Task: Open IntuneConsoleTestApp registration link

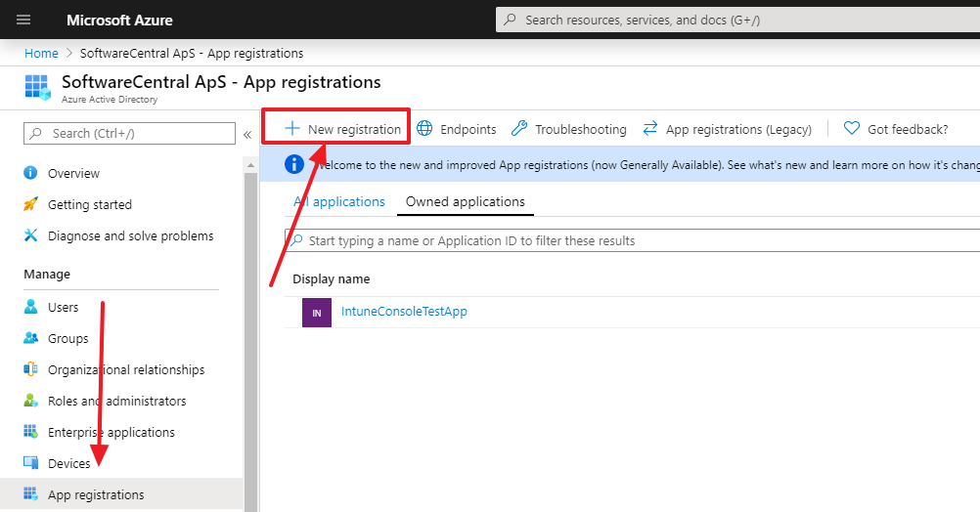Action: pos(404,312)
